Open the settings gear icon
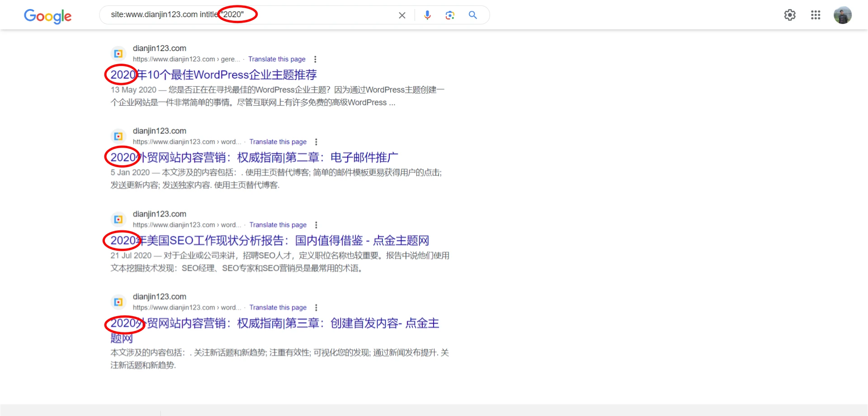 790,15
